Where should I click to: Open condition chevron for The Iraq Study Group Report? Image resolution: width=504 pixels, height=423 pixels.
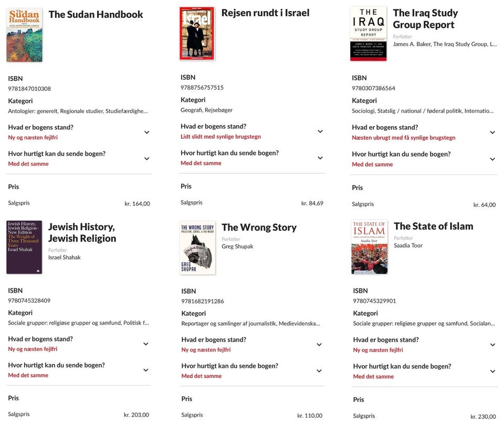point(492,132)
